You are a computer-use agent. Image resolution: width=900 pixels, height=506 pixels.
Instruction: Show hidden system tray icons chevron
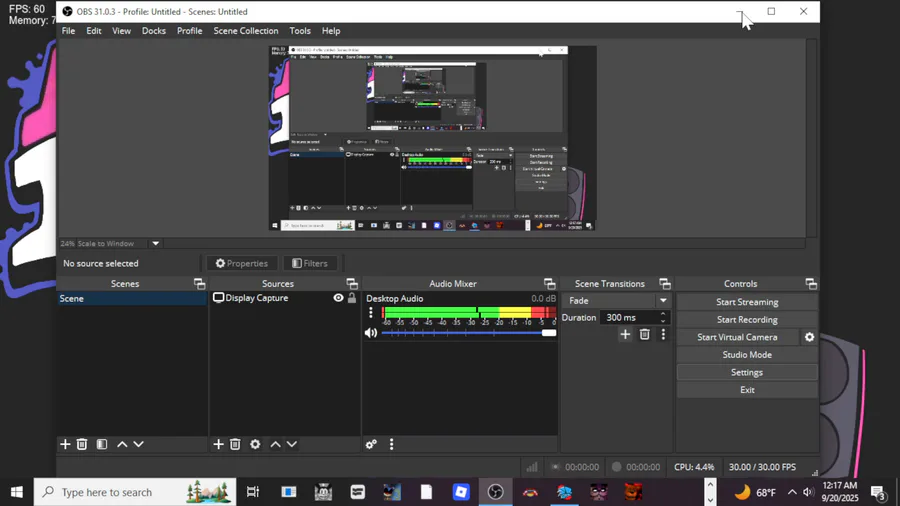pyautogui.click(x=792, y=492)
